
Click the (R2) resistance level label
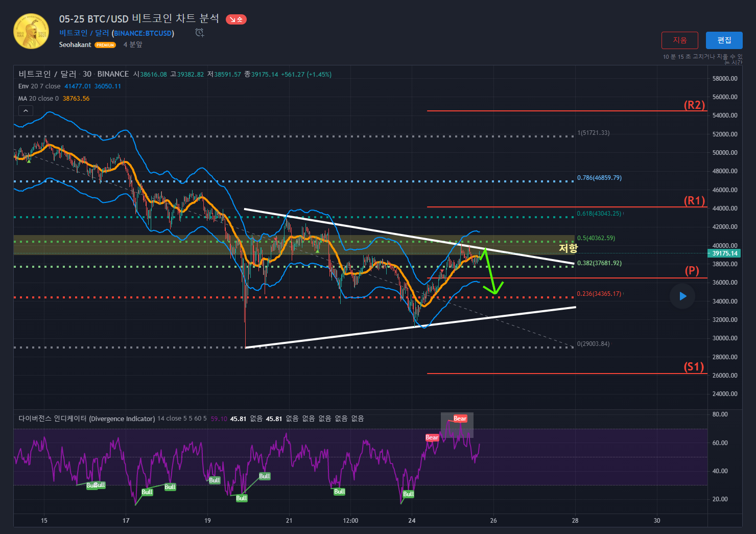(694, 105)
